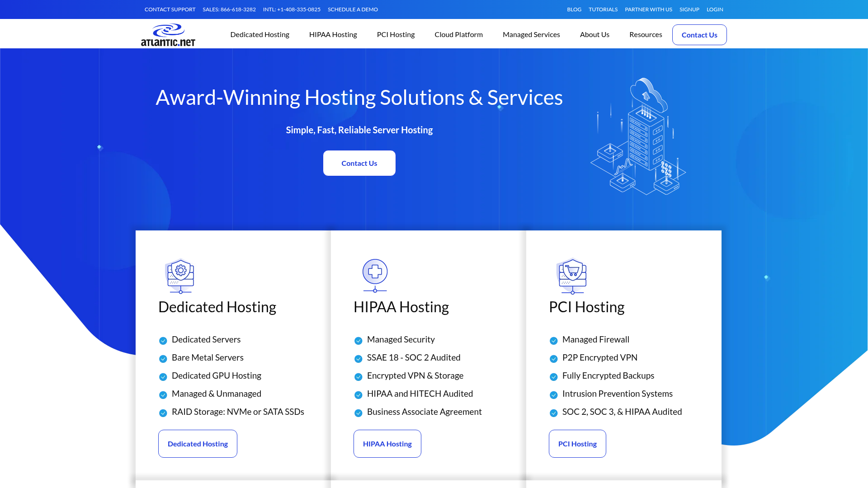This screenshot has height=488, width=868.
Task: Click the checkmark beside Business Associate Agreement
Action: tap(359, 413)
